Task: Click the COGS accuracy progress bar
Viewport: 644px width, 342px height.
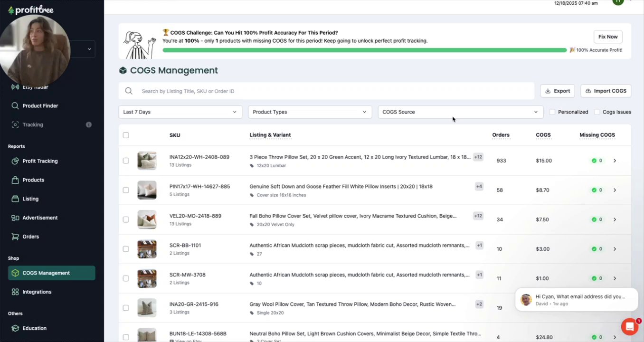Action: 364,50
